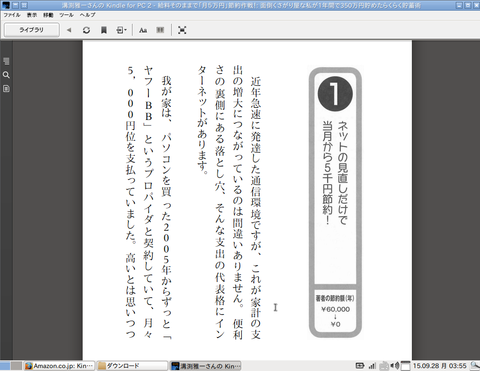The width and height of the screenshot is (480, 371).
Task: Switch to Amazon.co.jp taskbar window
Action: [x=59, y=366]
